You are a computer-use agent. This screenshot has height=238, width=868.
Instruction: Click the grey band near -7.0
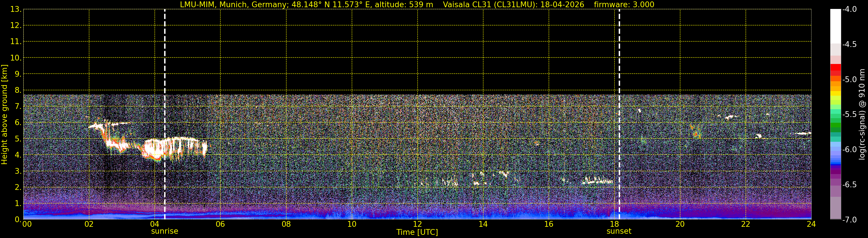tap(835, 208)
